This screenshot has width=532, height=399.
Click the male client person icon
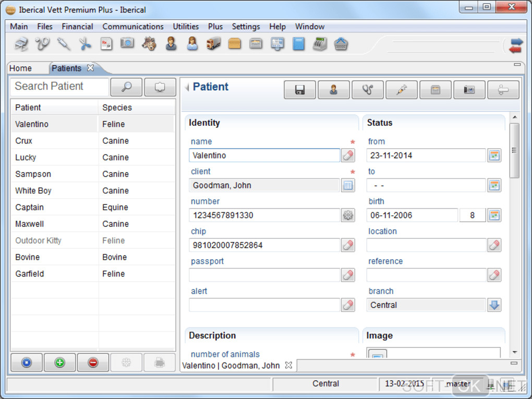click(171, 44)
